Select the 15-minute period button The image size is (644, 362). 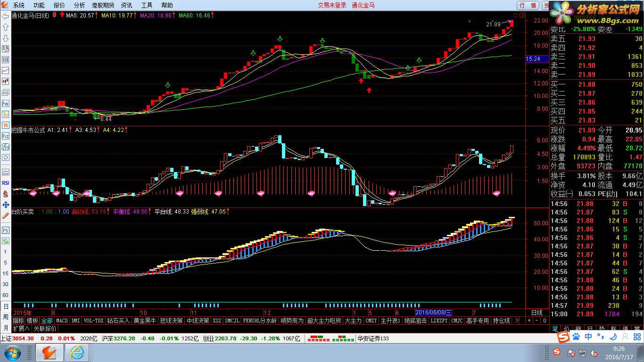click(x=6, y=273)
